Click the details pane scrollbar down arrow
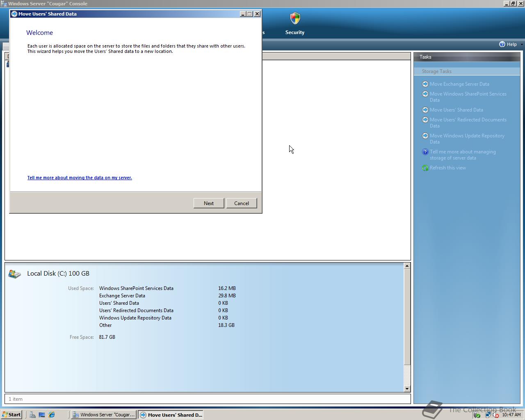 tap(407, 388)
